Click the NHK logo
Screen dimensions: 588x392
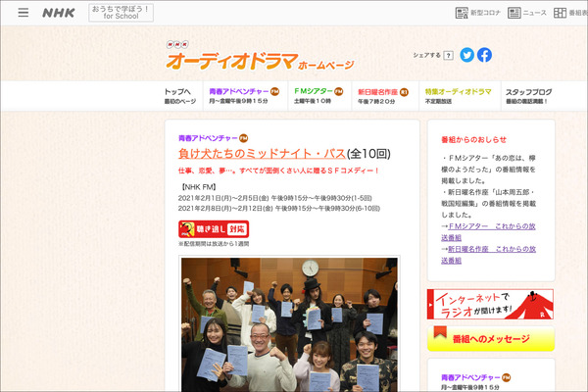(x=59, y=13)
